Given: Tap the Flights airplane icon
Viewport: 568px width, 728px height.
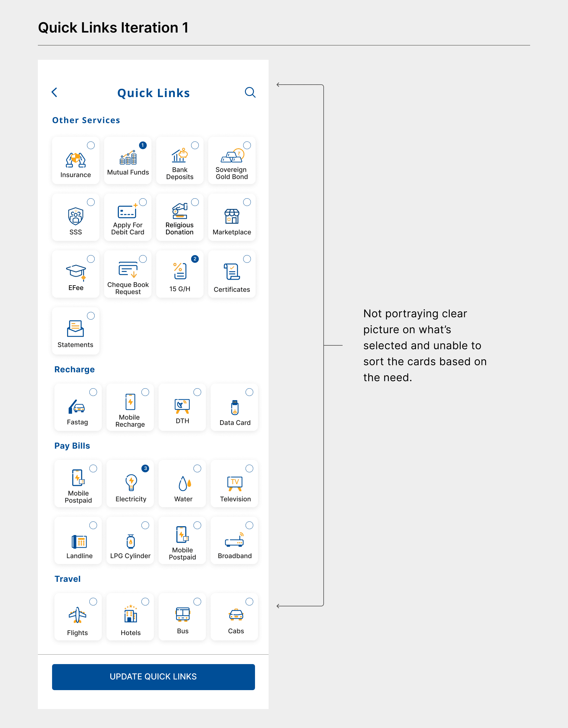Looking at the screenshot, I should click(77, 615).
